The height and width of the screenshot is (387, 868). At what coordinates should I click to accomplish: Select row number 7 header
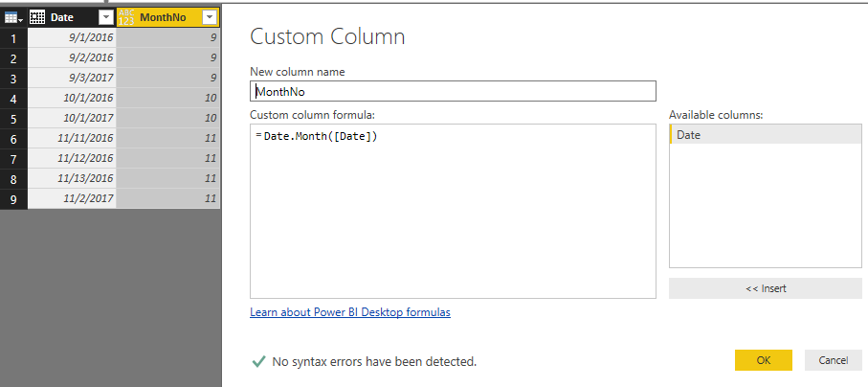(x=13, y=158)
